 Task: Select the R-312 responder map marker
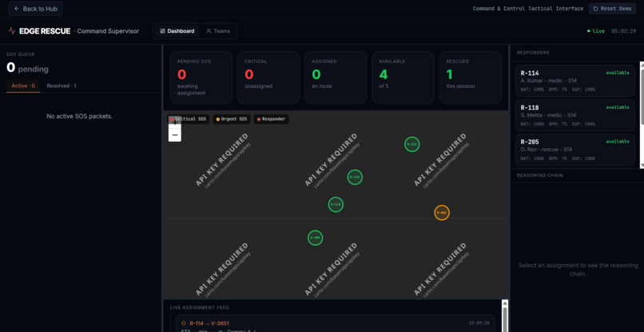coord(412,145)
